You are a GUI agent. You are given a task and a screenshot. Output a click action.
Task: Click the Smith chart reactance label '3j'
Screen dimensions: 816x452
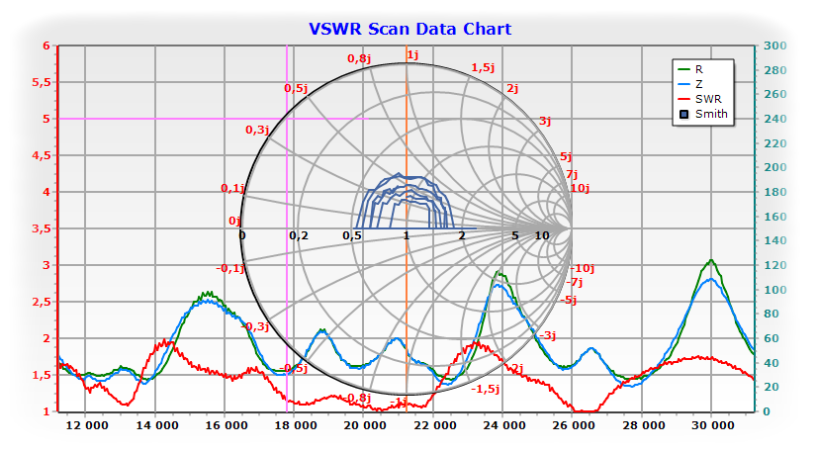[545, 121]
